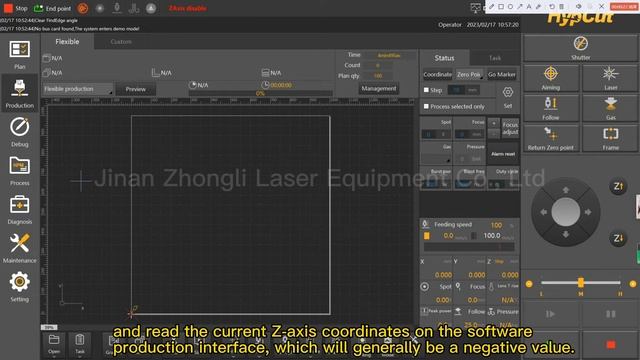Image resolution: width=640 pixels, height=360 pixels.
Task: Switch to the Flexible tab
Action: [67, 42]
